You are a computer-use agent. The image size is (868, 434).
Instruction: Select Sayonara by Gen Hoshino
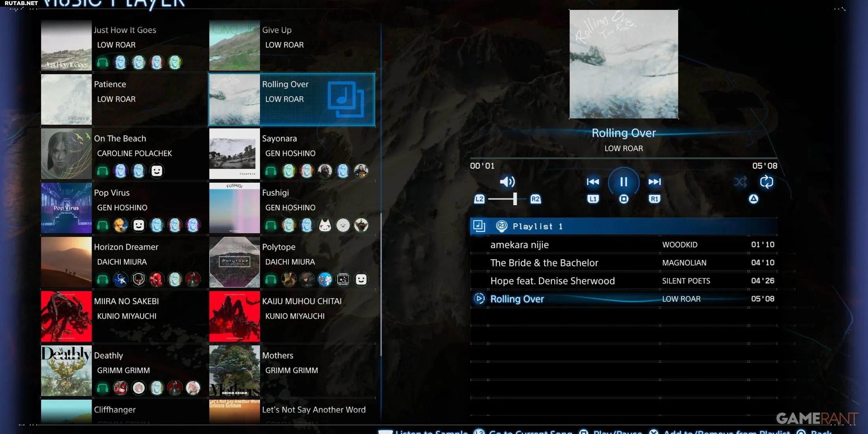(x=292, y=154)
